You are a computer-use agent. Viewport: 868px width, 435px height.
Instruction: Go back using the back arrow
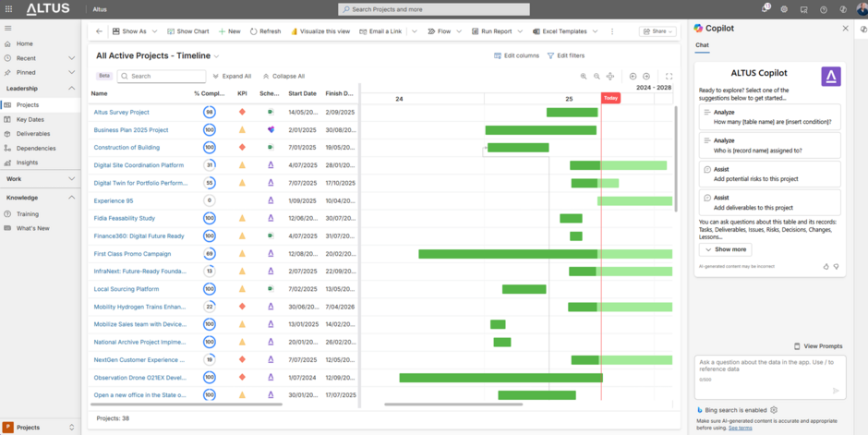[99, 31]
